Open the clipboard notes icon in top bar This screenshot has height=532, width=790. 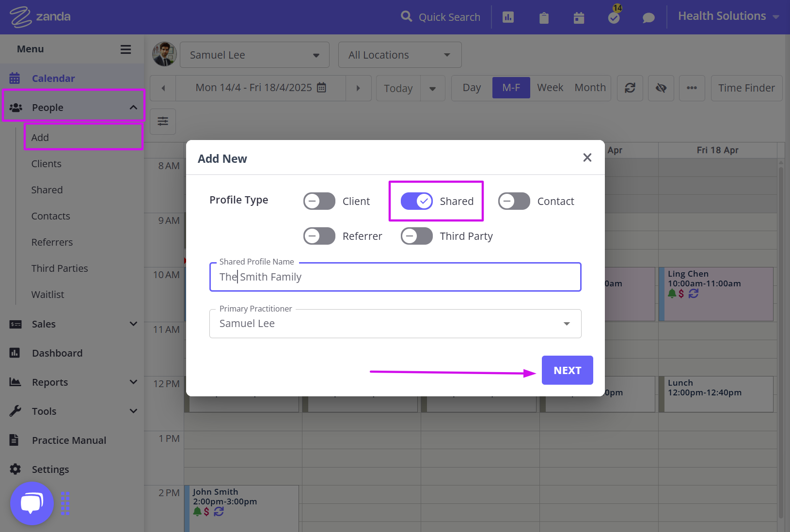543,17
